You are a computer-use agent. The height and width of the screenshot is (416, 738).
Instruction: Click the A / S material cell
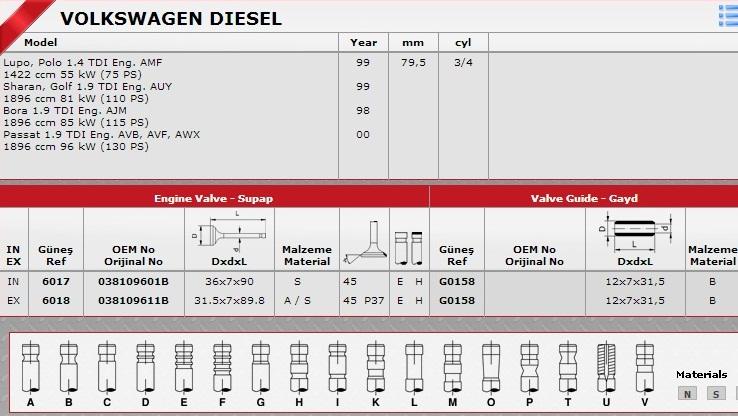297,300
